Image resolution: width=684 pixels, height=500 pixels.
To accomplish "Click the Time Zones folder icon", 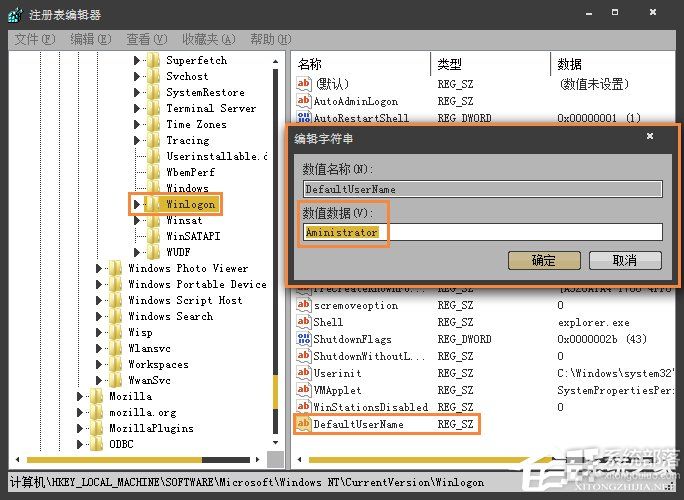I will pyautogui.click(x=153, y=124).
